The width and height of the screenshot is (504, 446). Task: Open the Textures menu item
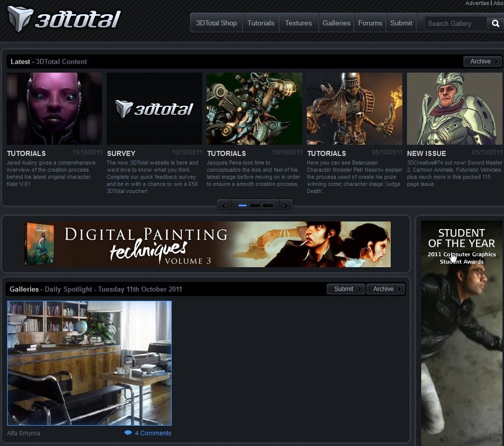point(298,23)
